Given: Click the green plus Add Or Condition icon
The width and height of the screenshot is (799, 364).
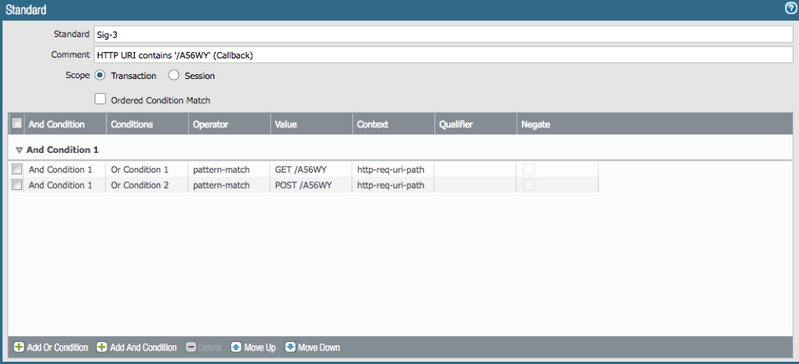Looking at the screenshot, I should click(19, 347).
